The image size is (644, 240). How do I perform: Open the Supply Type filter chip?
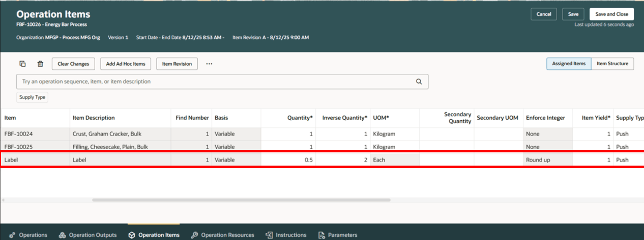pos(33,97)
